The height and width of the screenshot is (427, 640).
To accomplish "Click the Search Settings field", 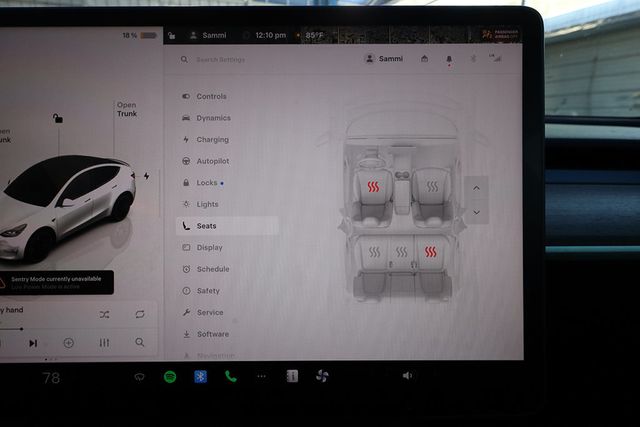I will click(x=220, y=60).
